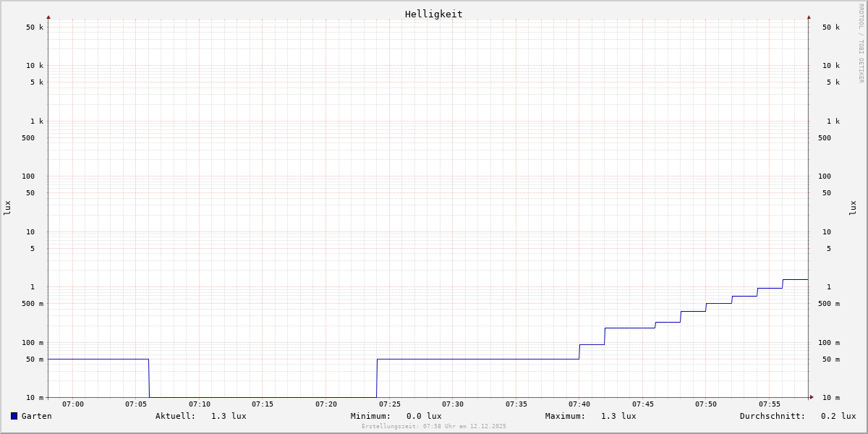Select the 'Garten' legend label
Screen dimensions: 868x434
coord(37,416)
